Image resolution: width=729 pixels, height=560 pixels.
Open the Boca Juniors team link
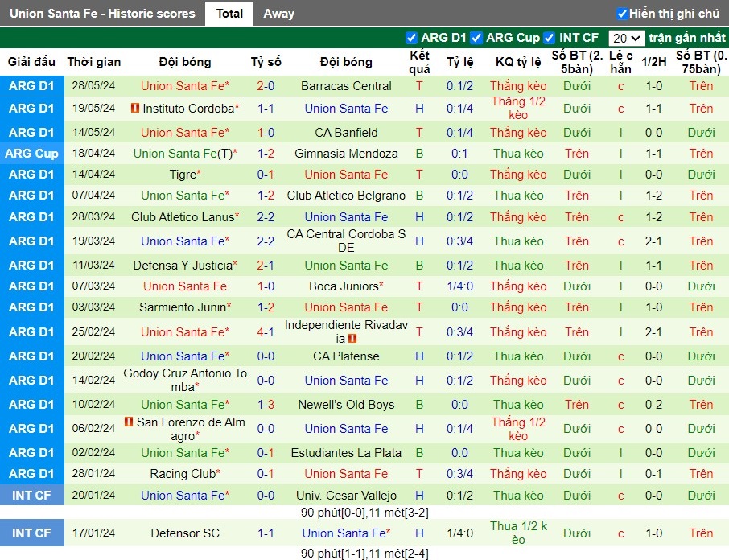pos(346,286)
